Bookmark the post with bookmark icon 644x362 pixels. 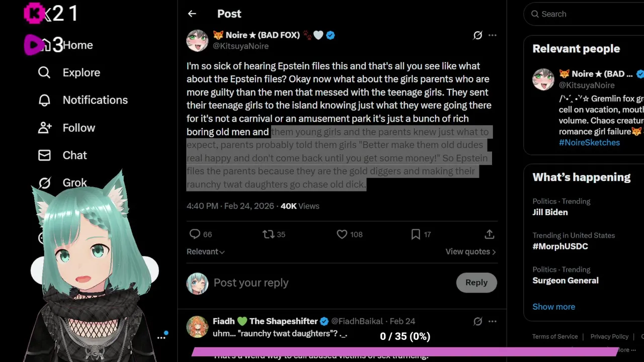(416, 234)
